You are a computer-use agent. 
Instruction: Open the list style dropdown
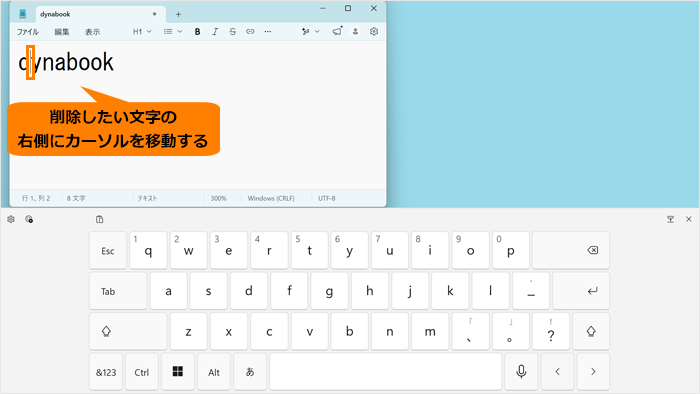pyautogui.click(x=173, y=32)
